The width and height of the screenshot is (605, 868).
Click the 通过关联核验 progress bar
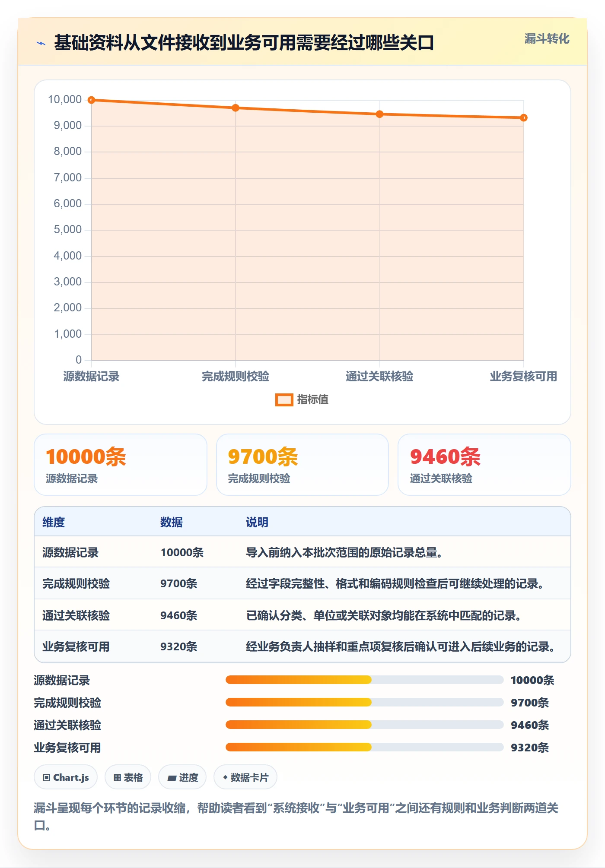tap(364, 725)
